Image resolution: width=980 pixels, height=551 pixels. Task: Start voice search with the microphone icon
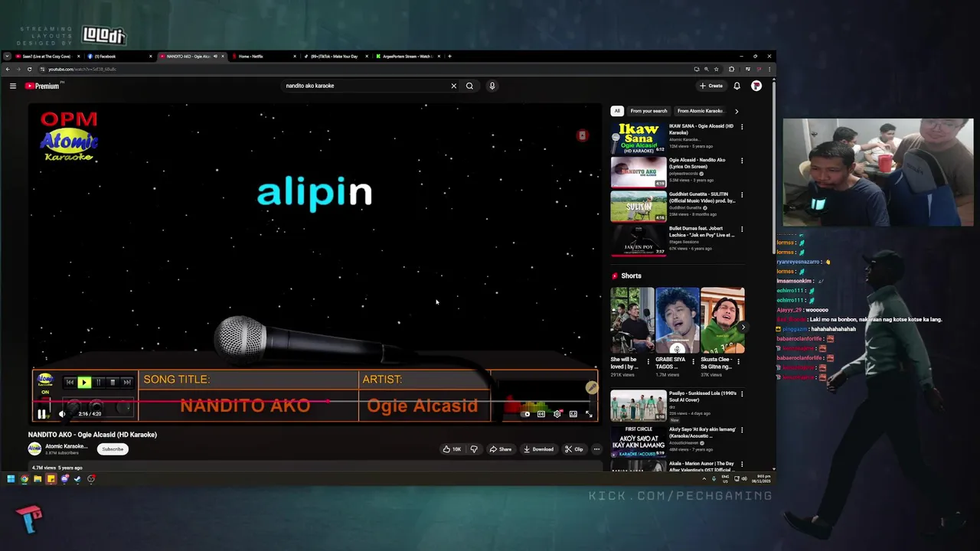(x=492, y=86)
